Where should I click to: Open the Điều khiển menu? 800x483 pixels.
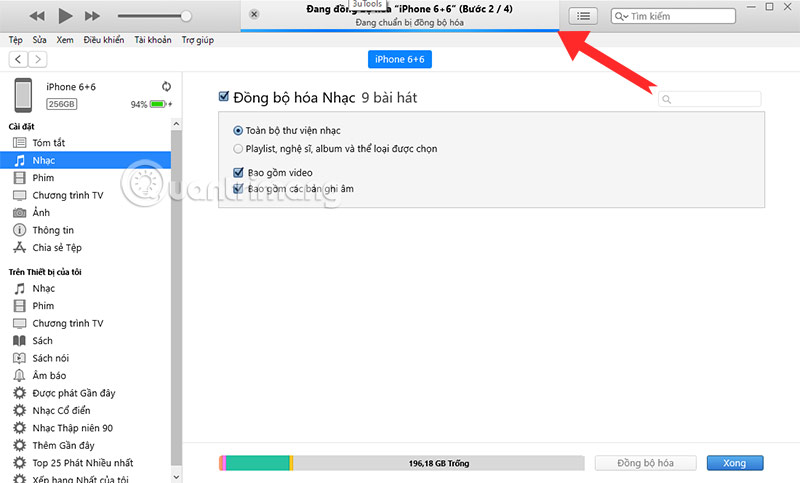click(x=104, y=40)
